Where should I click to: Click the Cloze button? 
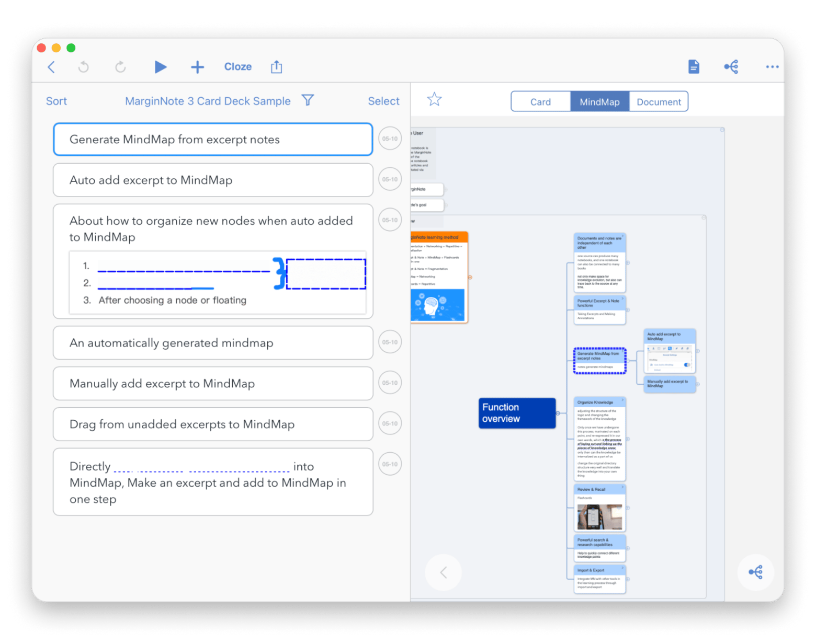[238, 67]
